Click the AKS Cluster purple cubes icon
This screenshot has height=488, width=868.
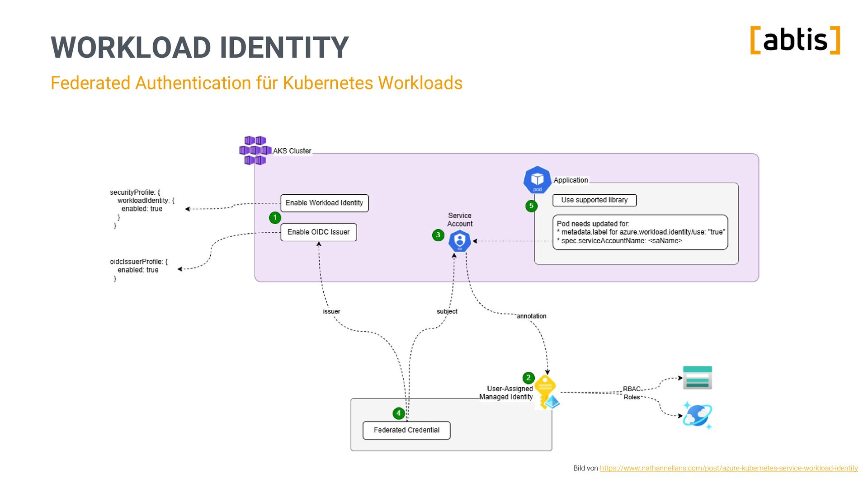pyautogui.click(x=255, y=150)
